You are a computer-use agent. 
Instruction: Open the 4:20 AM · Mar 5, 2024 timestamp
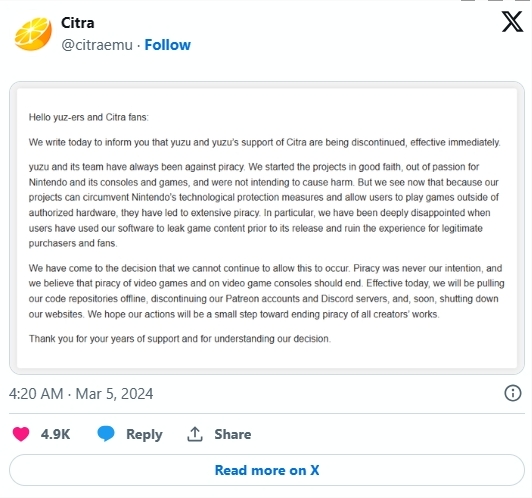tap(81, 394)
